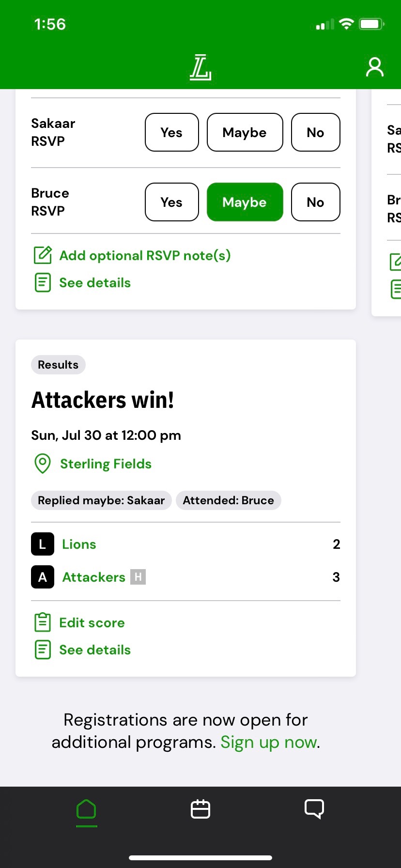The width and height of the screenshot is (401, 868).
Task: Deselect Maybe for Bruce RSVP
Action: tap(245, 202)
